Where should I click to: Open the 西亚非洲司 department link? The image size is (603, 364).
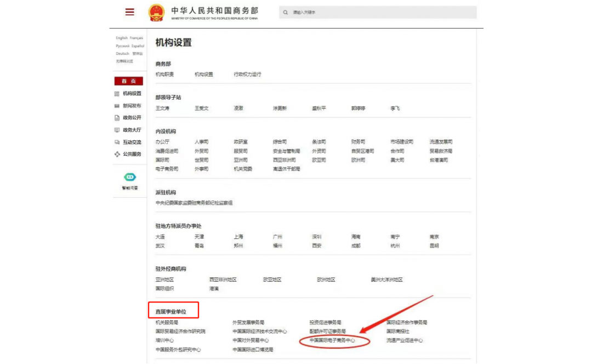tap(285, 160)
